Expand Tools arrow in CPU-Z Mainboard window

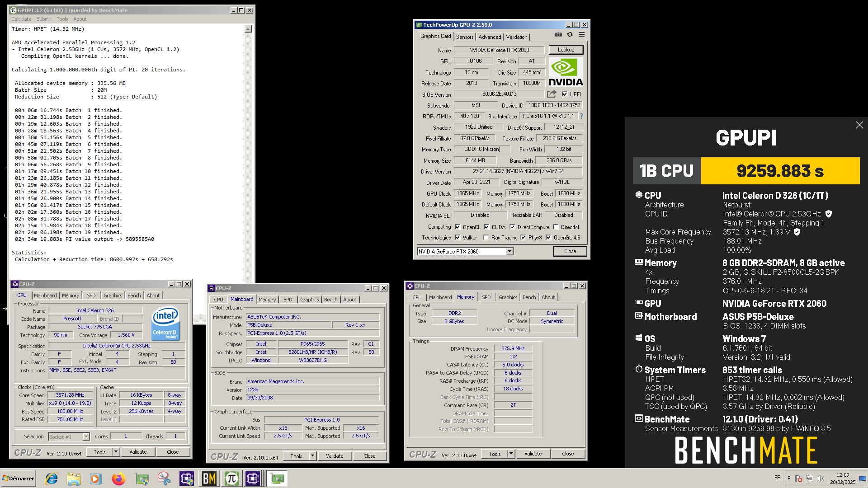click(x=312, y=456)
